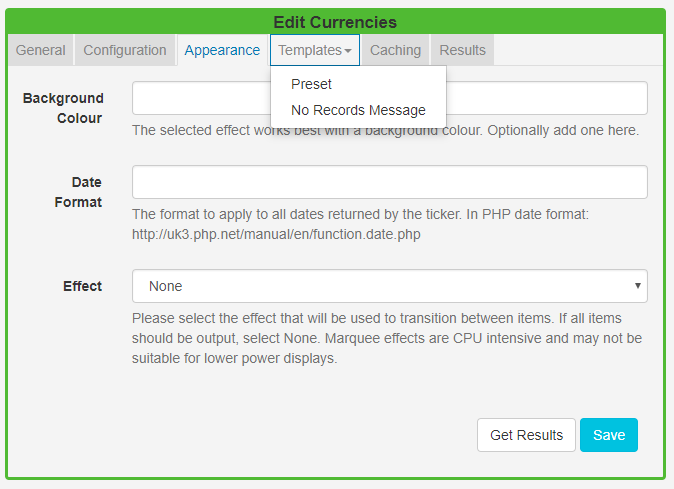Select the Appearance tab
Viewport: 674px width, 489px height.
222,50
